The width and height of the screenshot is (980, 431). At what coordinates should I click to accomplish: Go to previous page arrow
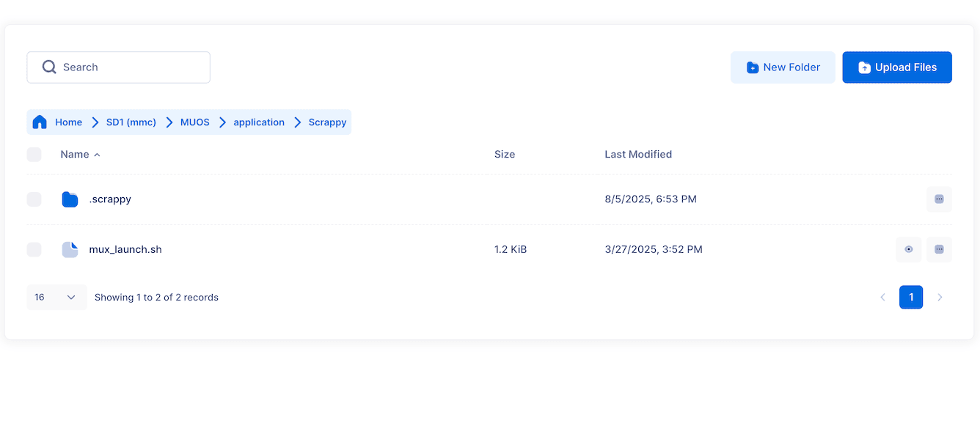pos(883,297)
